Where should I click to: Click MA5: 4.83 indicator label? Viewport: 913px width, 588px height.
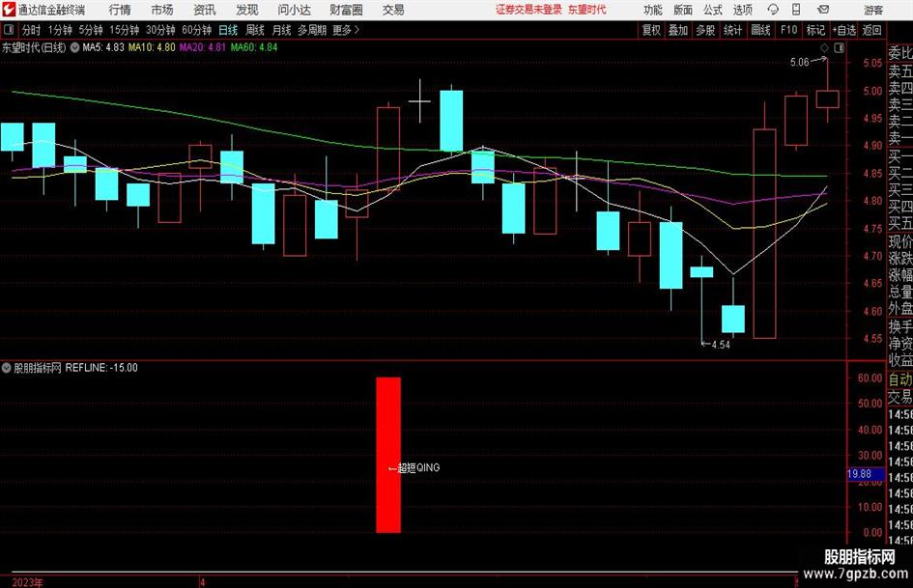point(103,47)
